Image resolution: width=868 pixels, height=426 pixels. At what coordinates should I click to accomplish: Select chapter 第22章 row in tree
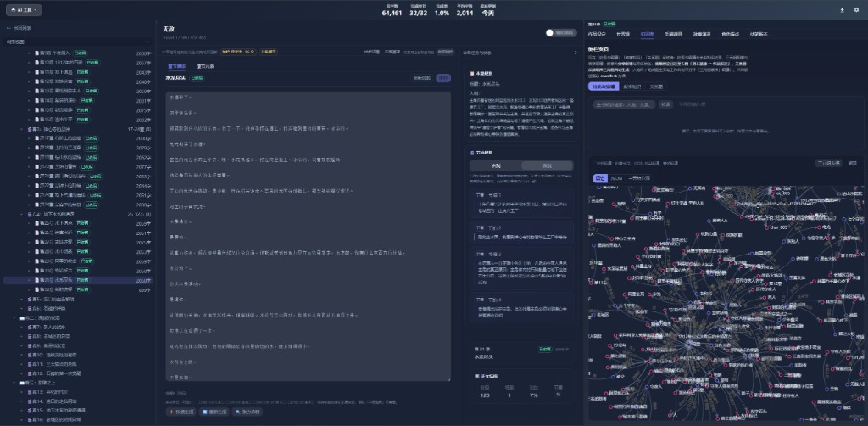coord(78,186)
